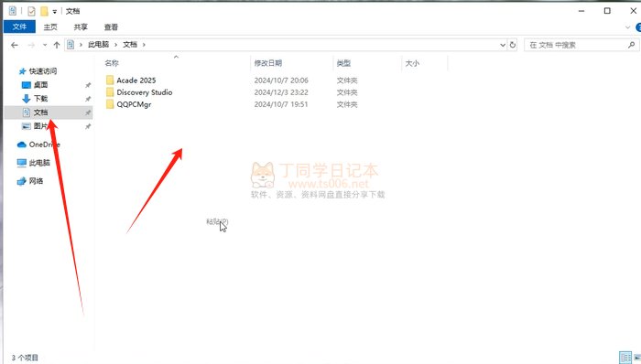Select 快速访问 in the navigation pane
Viewport: 641px width, 364px height.
click(42, 71)
